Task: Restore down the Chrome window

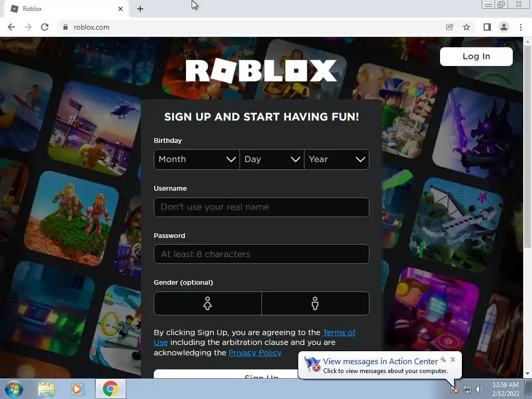Action: pyautogui.click(x=501, y=5)
